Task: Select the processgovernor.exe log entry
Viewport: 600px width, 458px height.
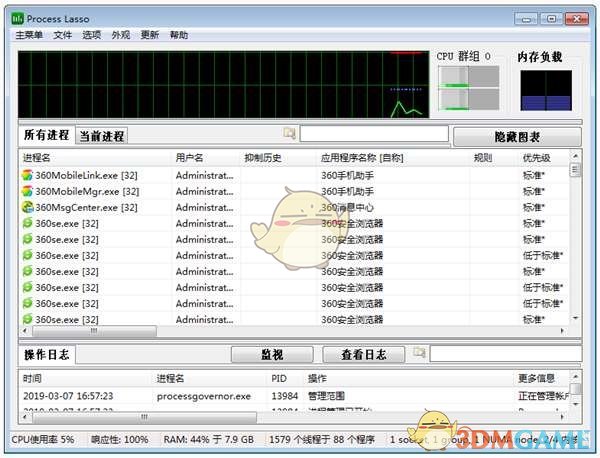Action: (295, 396)
